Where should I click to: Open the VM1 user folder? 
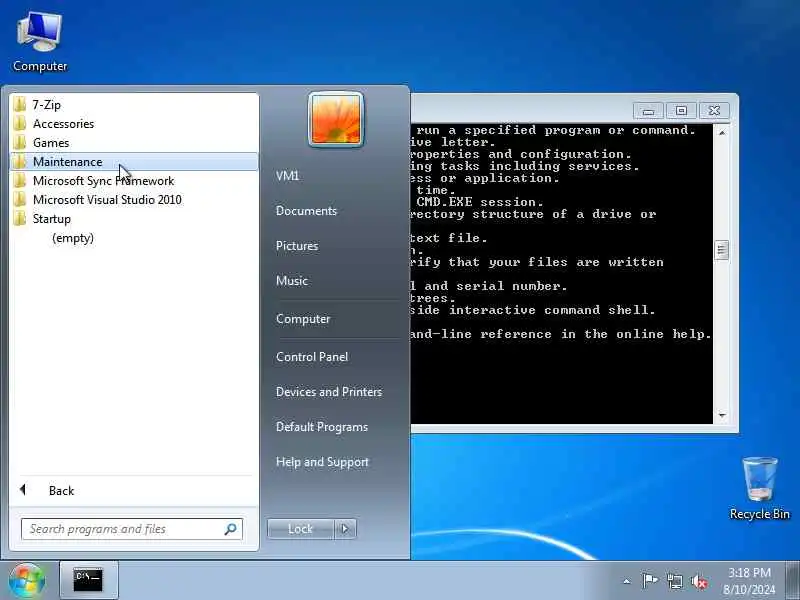tap(287, 176)
